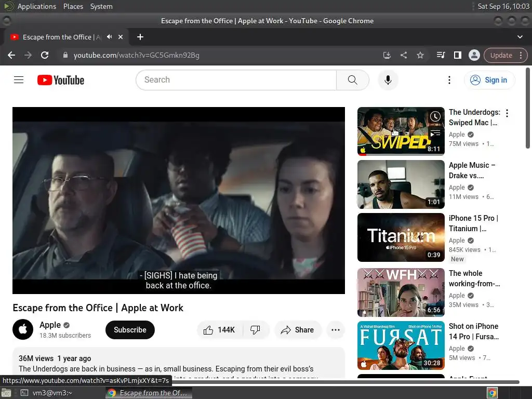Open the Apple Music Drake thumbnail
The image size is (532, 399).
(401, 184)
